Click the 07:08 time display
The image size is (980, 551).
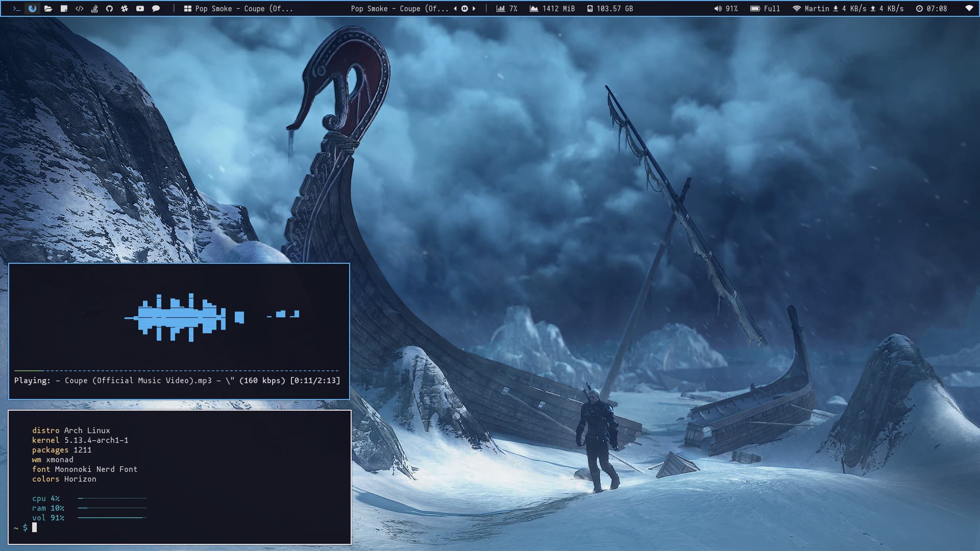[x=937, y=9]
